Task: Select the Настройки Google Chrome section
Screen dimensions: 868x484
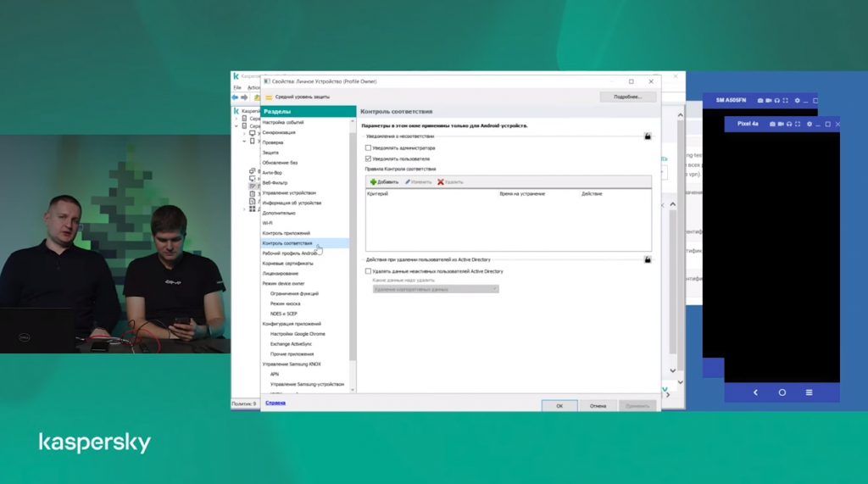Action: pos(298,334)
